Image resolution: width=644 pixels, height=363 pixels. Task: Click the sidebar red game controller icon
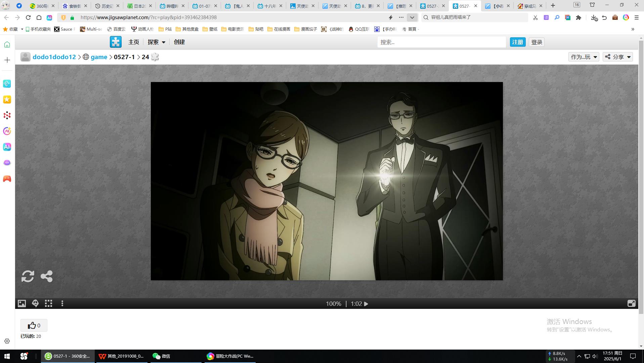click(x=7, y=179)
